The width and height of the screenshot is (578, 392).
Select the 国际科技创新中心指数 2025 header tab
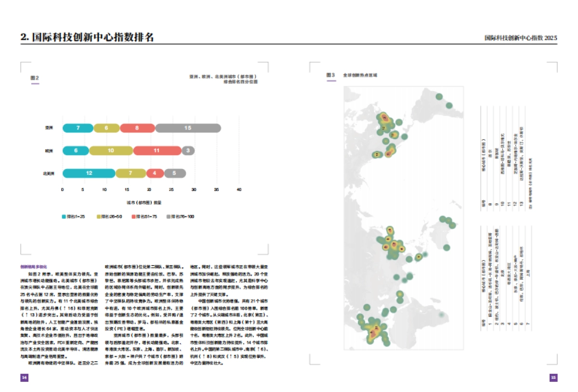coord(521,37)
